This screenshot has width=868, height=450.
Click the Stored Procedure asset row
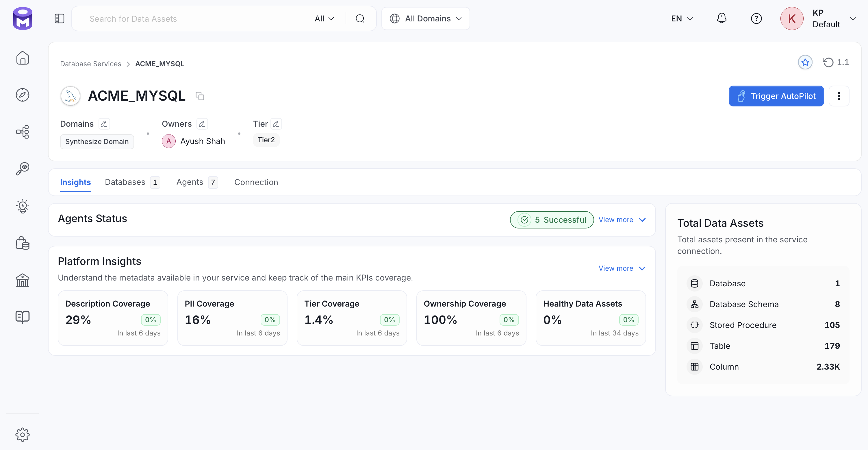pyautogui.click(x=763, y=325)
